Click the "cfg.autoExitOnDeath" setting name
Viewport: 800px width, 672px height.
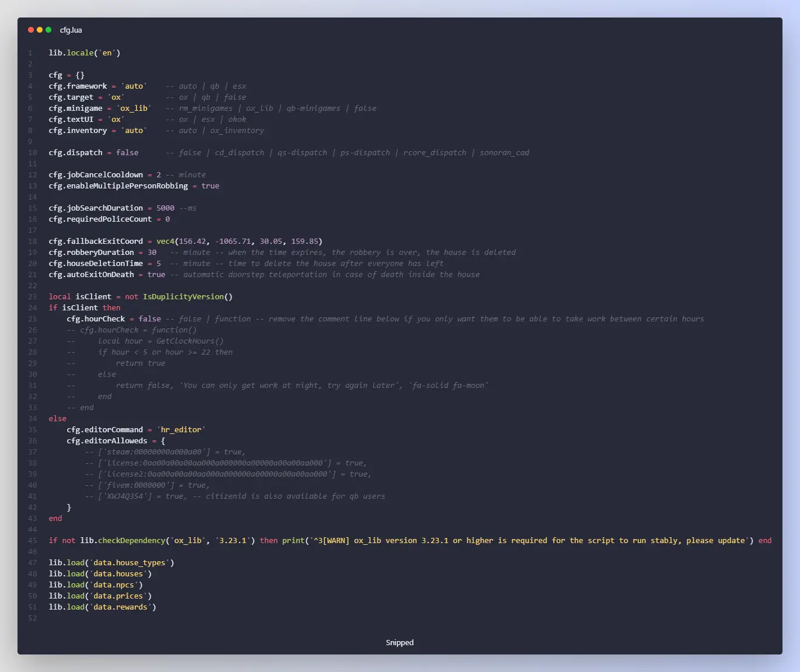click(x=92, y=274)
